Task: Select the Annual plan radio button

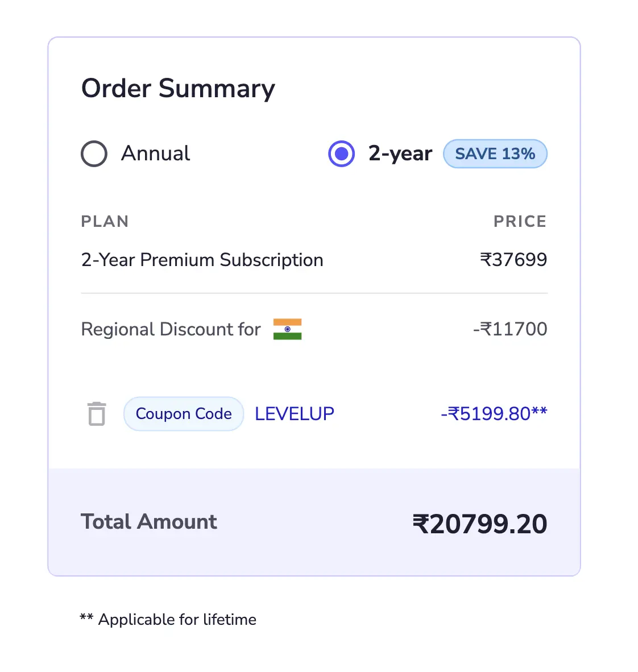Action: [94, 154]
